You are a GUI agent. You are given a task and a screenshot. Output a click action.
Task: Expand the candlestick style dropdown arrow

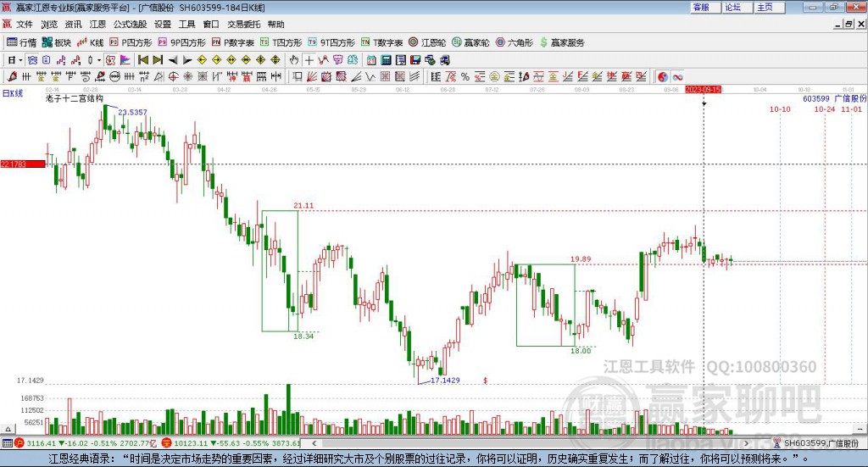[99, 60]
